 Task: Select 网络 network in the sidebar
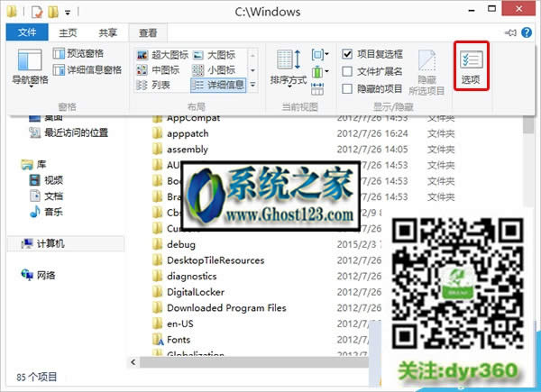46,275
